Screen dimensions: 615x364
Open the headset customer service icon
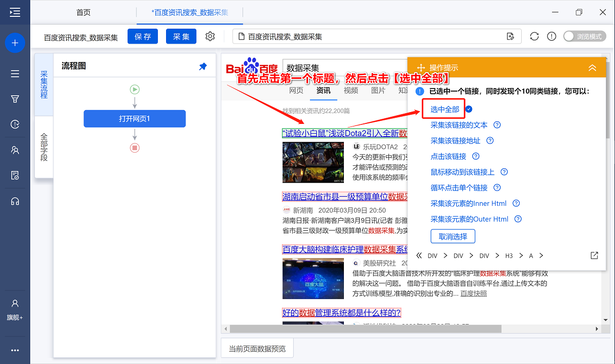(15, 201)
